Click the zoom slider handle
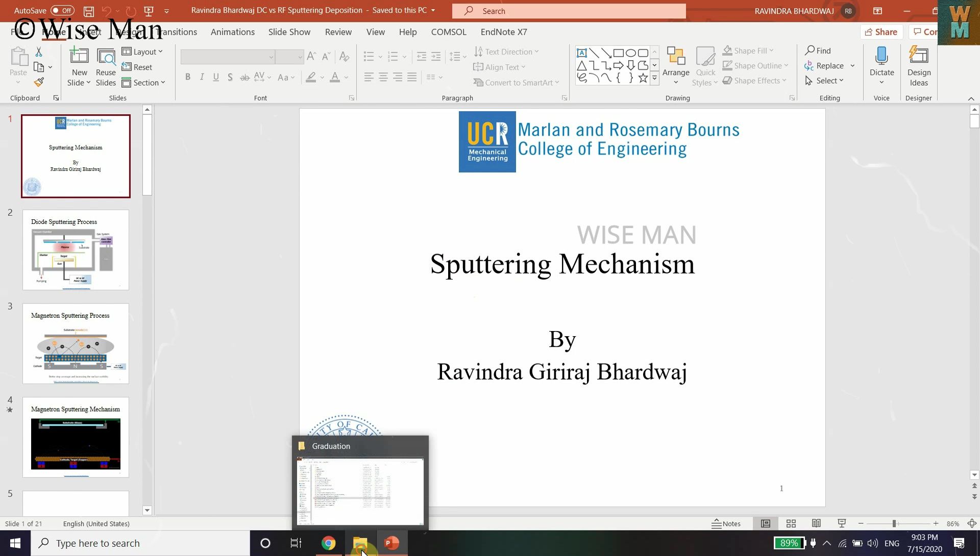980x556 pixels. pyautogui.click(x=894, y=524)
